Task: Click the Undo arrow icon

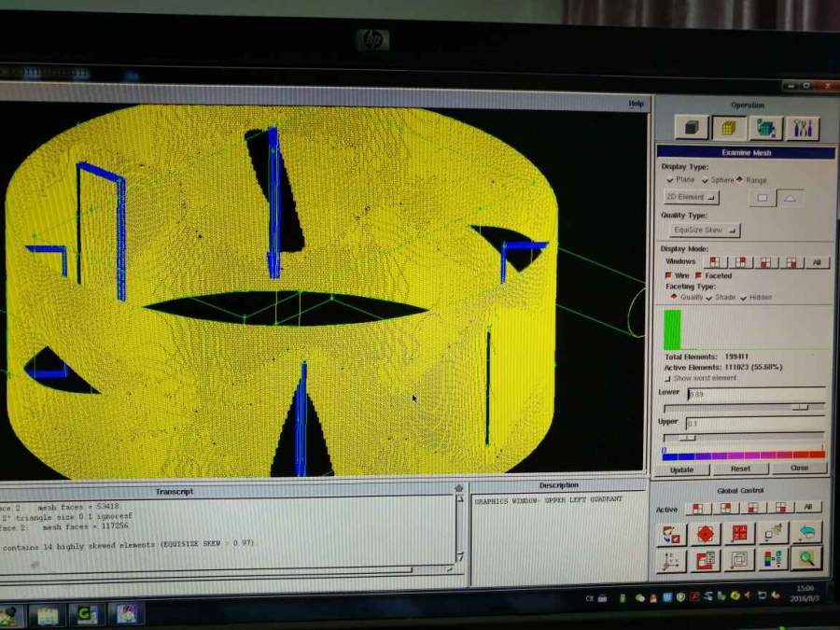Action: point(805,532)
